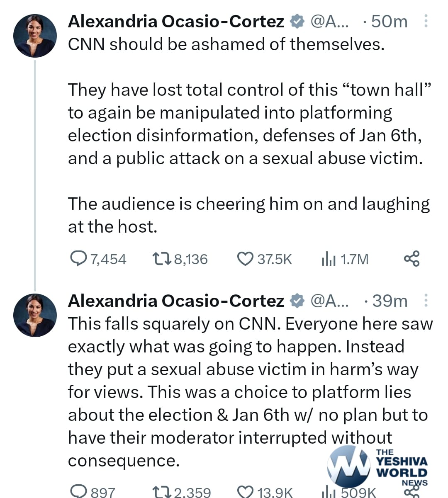The height and width of the screenshot is (498, 448).
Task: Open Alexandria Ocasio-Cortez name on first tweet
Action: point(176,22)
